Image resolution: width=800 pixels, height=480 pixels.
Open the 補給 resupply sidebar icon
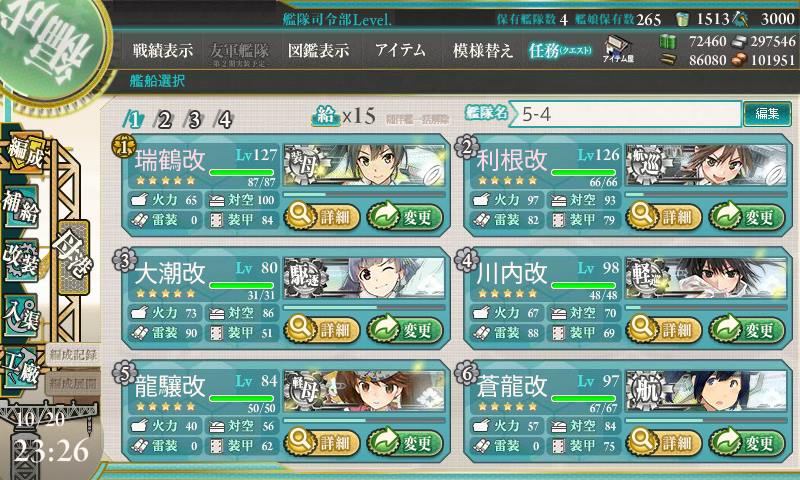click(21, 207)
